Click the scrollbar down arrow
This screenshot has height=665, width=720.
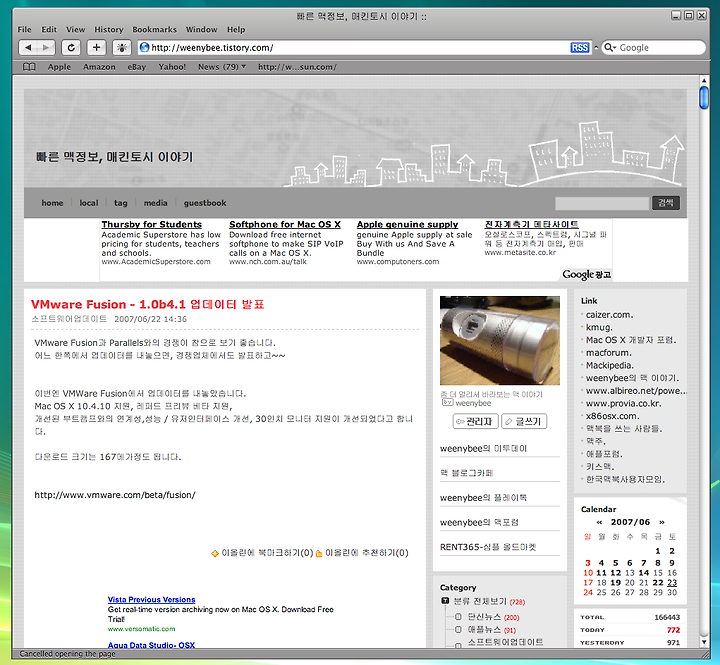click(x=704, y=642)
